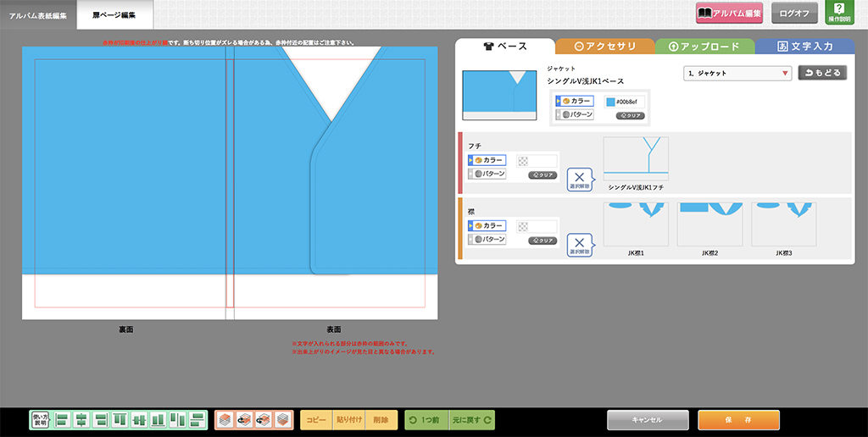Viewport: 868px width, 437px height.
Task: Select JK襟1 collar thumbnail
Action: [x=636, y=224]
